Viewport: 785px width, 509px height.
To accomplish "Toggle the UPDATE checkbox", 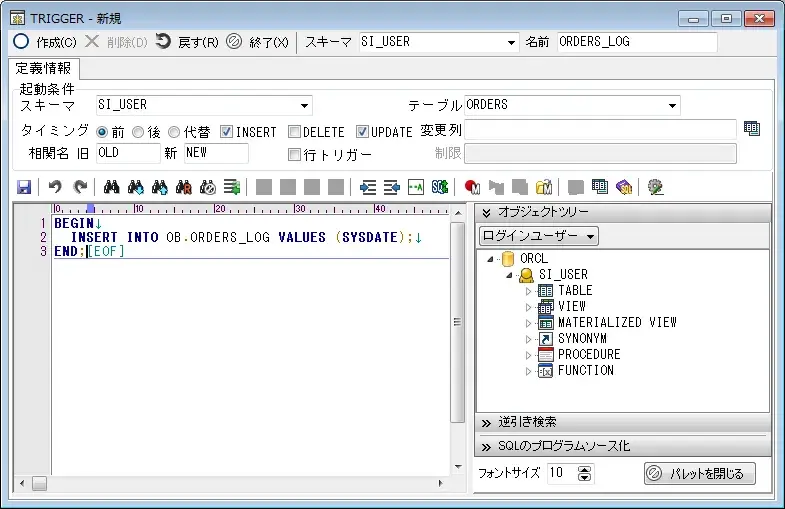I will [x=362, y=132].
